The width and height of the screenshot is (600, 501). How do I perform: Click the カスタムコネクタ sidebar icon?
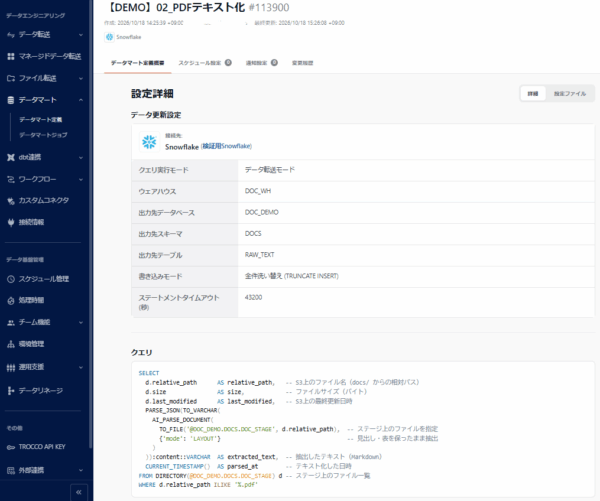coord(11,201)
